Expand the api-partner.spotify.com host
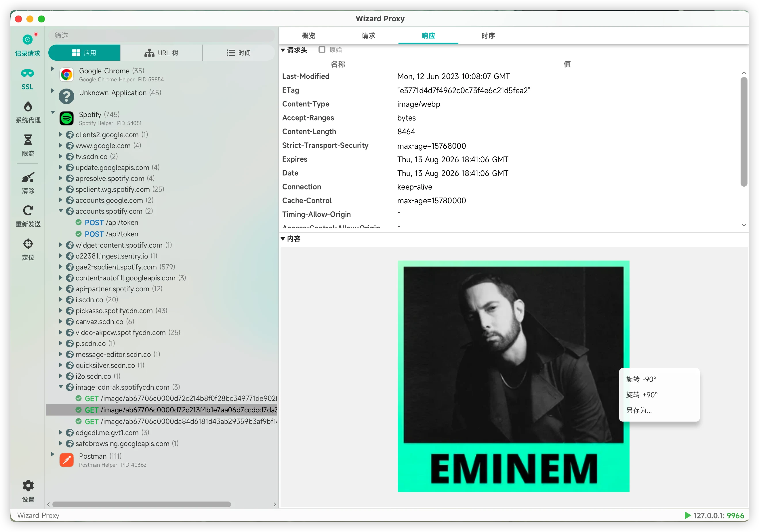This screenshot has height=532, width=759. [x=61, y=288]
